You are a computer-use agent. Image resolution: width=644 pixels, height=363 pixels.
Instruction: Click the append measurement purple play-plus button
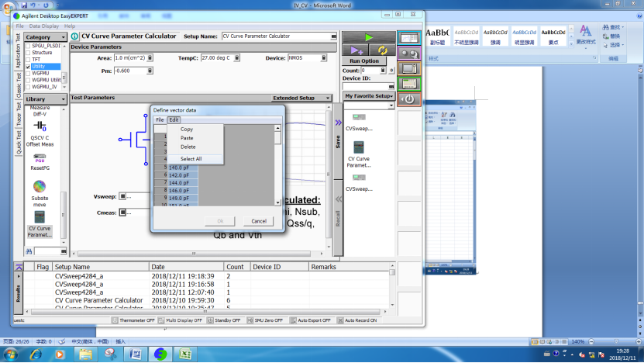pyautogui.click(x=356, y=50)
